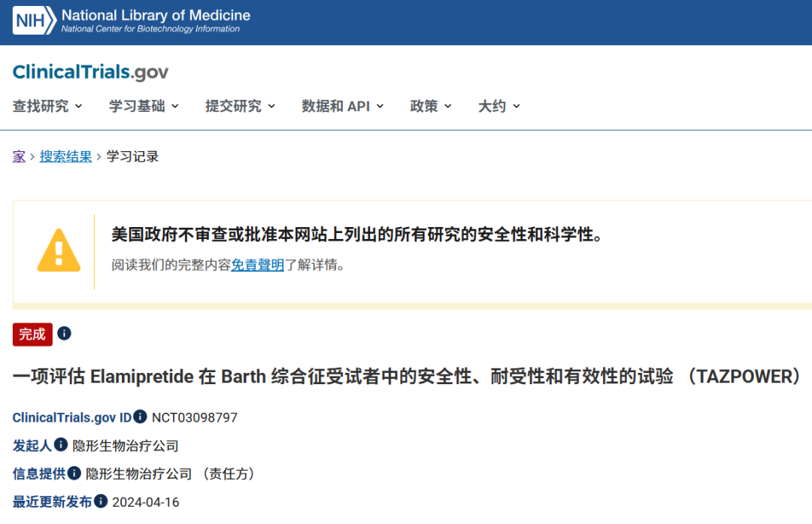The width and height of the screenshot is (812, 524).
Task: Click the chevron next to 提交研究
Action: (x=271, y=106)
